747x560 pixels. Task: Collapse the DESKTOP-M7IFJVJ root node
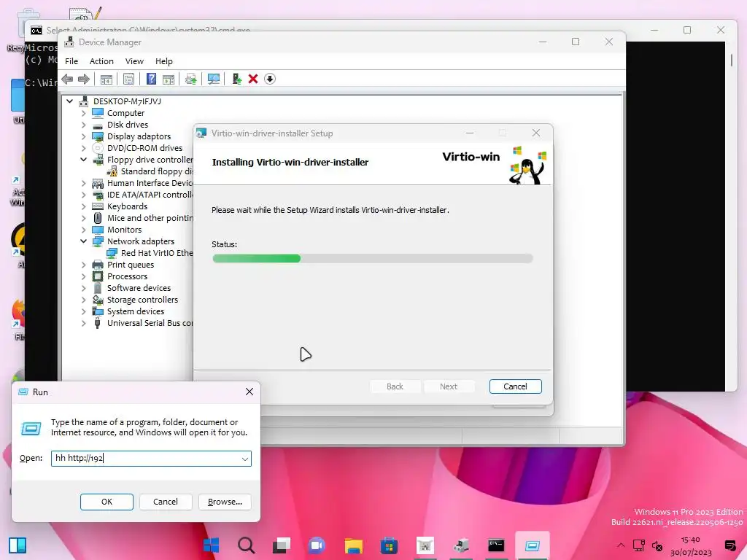70,101
